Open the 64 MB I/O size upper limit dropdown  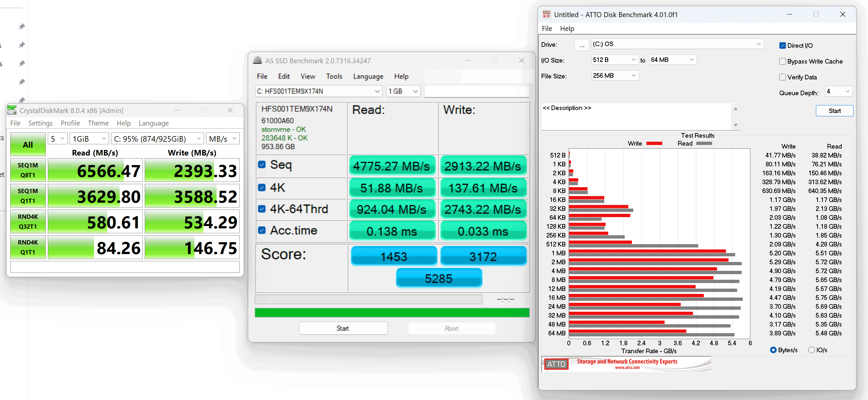pyautogui.click(x=673, y=60)
